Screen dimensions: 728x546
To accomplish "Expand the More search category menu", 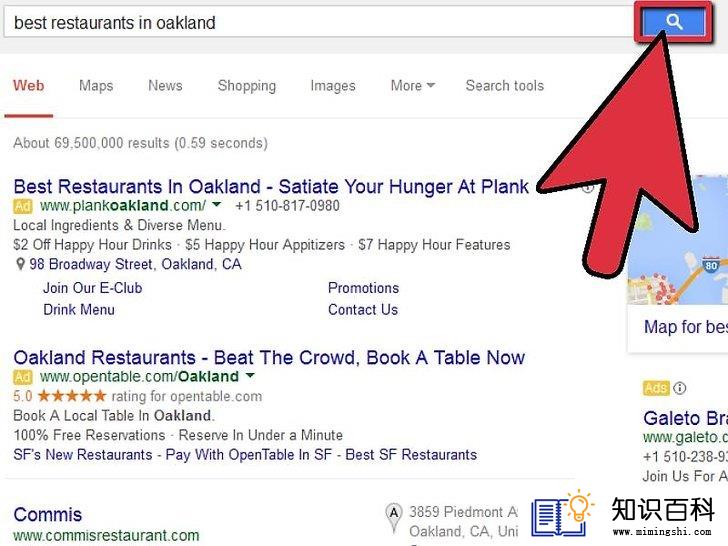I will pyautogui.click(x=412, y=85).
